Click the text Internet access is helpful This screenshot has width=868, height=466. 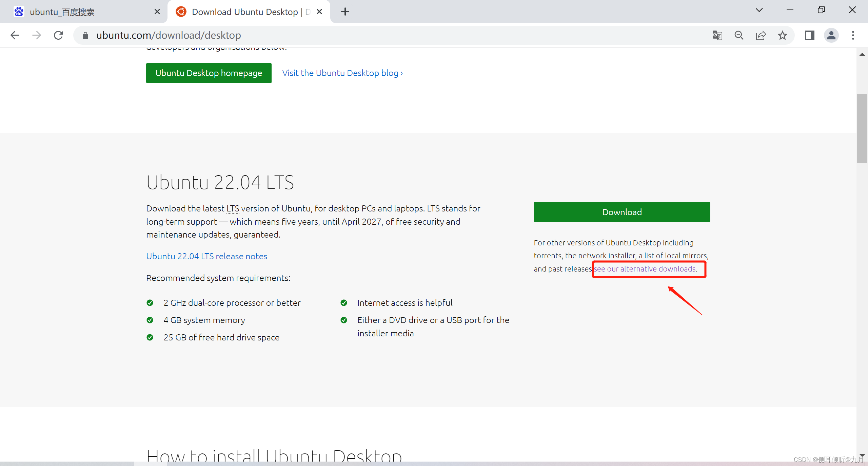tap(405, 303)
